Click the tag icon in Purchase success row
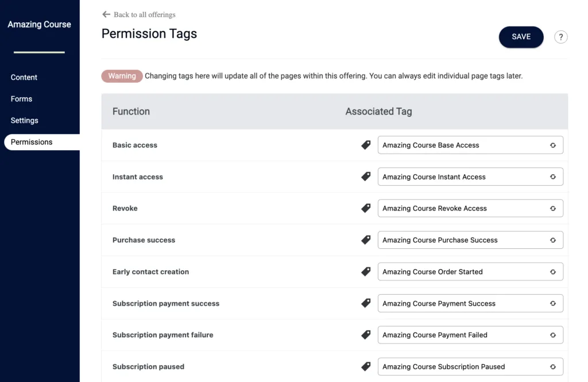The image size is (588, 382). [x=366, y=240]
